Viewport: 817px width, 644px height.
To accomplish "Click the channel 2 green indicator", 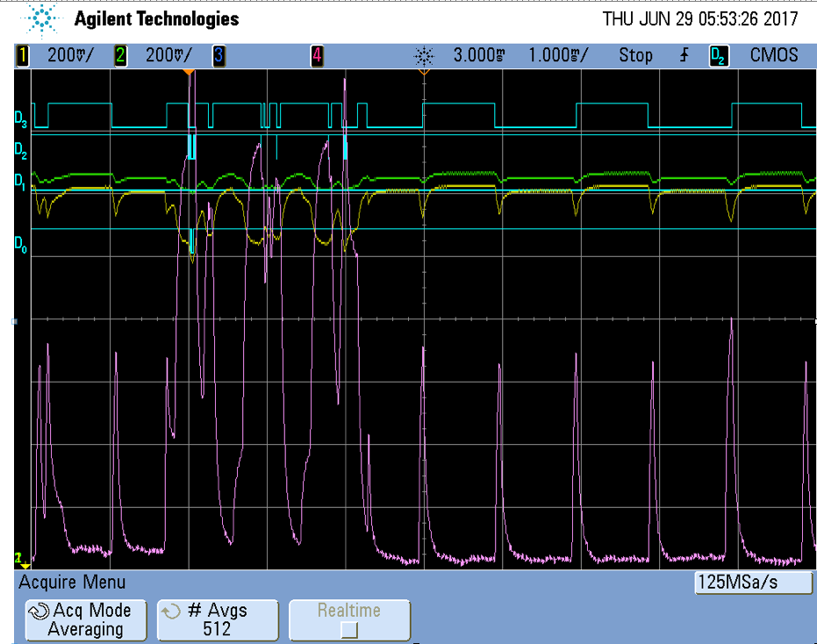I will click(120, 55).
